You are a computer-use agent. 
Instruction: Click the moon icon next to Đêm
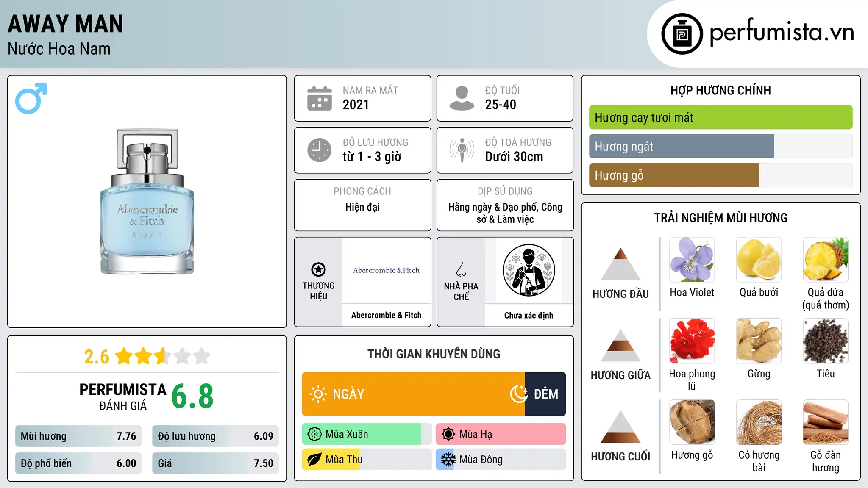519,394
